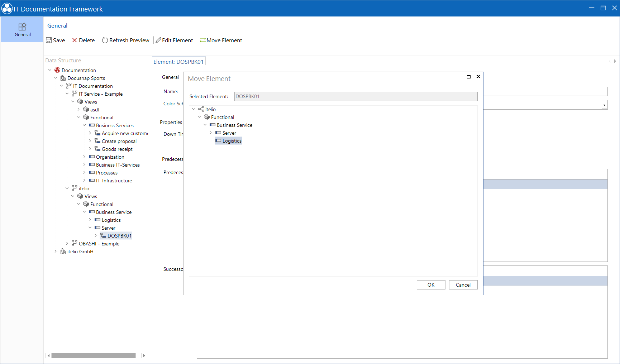Viewport: 620px width, 364px height.
Task: Select the itelio GmbH company icon
Action: coord(63,251)
